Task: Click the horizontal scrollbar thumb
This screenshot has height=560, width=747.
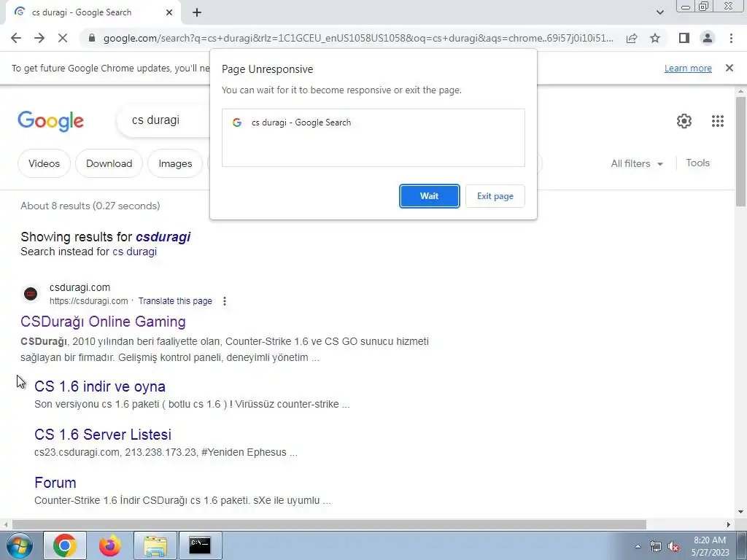Action: pos(329,524)
